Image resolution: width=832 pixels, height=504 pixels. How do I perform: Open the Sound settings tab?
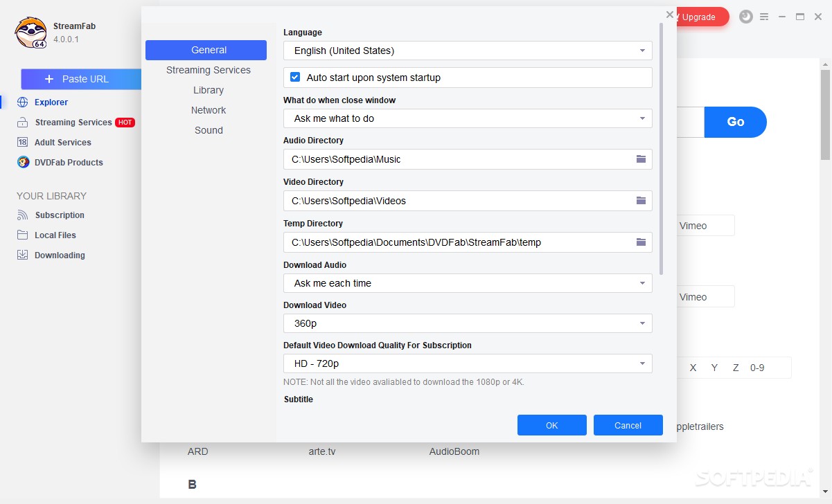(x=209, y=130)
